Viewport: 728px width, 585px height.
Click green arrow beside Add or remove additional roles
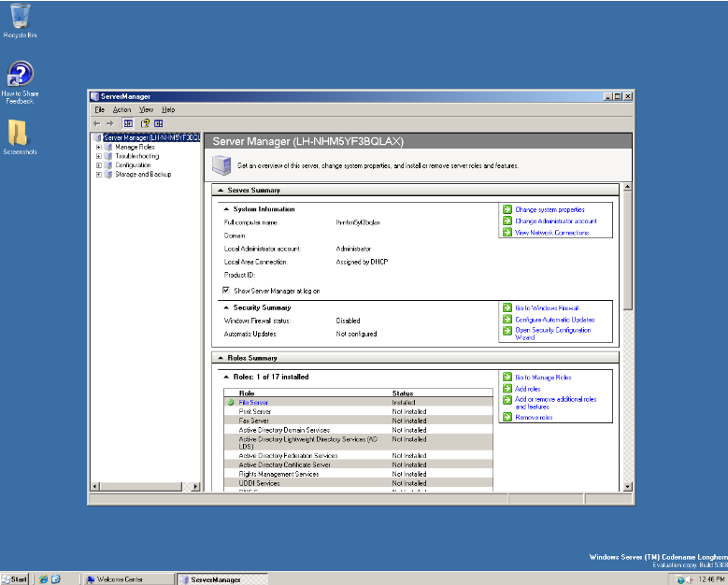click(507, 400)
